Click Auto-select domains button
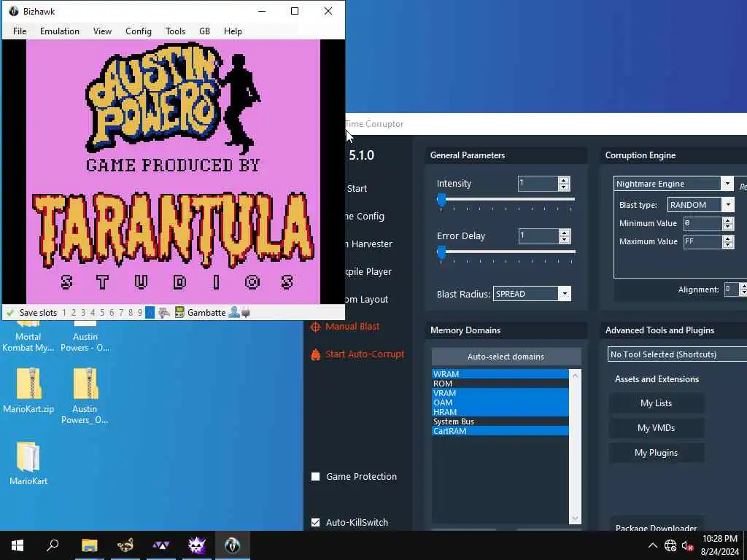This screenshot has height=560, width=747. 506,357
